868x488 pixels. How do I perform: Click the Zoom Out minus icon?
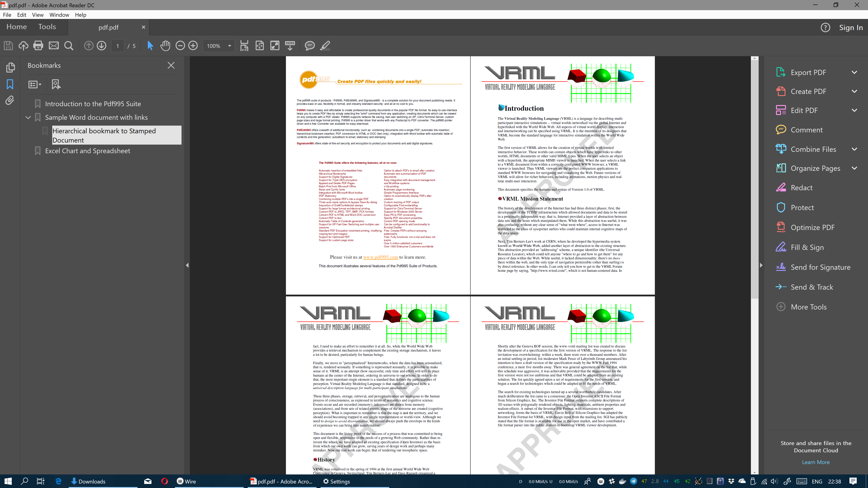click(180, 45)
